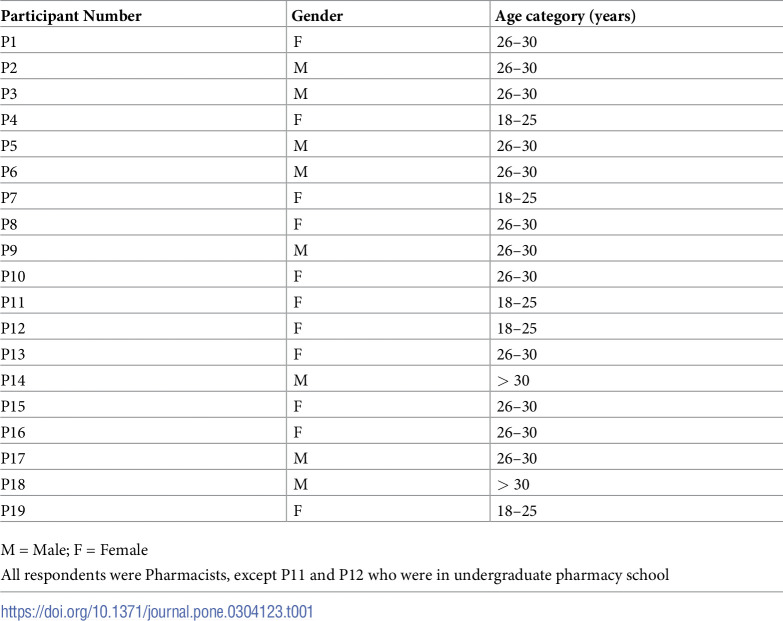Image resolution: width=783 pixels, height=621 pixels.
Task: Click the pharmacists respondents footnote text
Action: [x=335, y=575]
